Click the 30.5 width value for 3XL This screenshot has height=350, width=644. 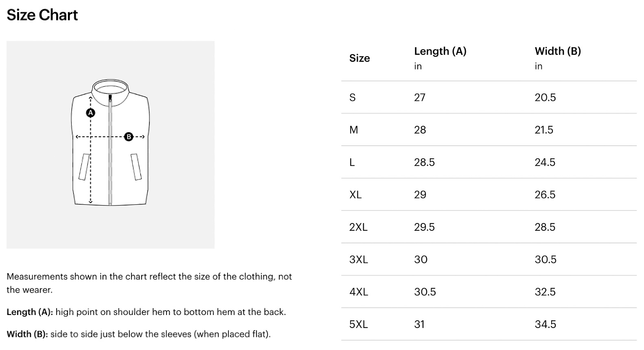coord(545,260)
